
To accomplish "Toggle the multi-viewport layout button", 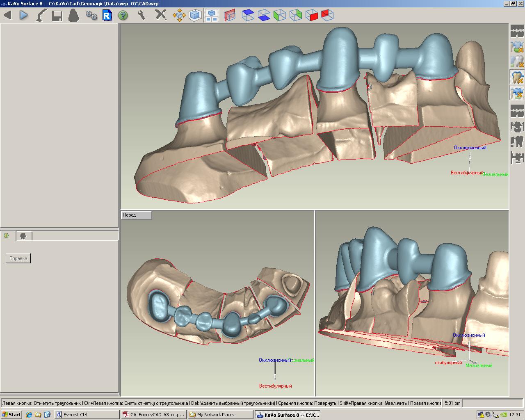I will click(x=211, y=16).
